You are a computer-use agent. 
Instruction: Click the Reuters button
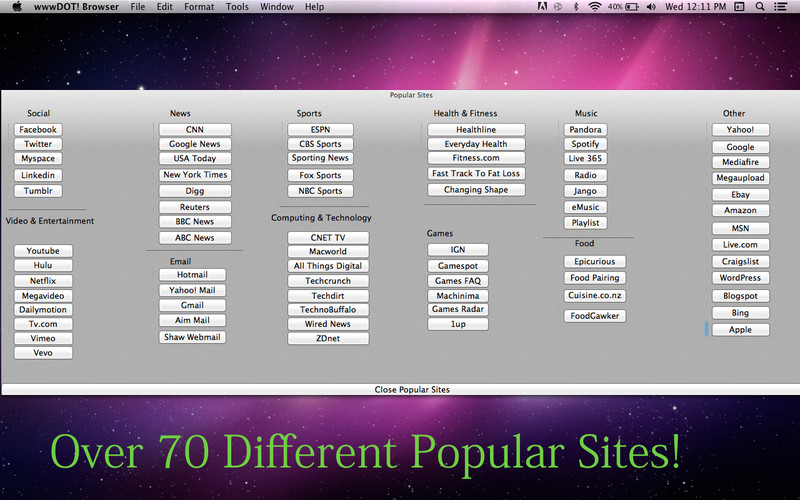tap(195, 207)
